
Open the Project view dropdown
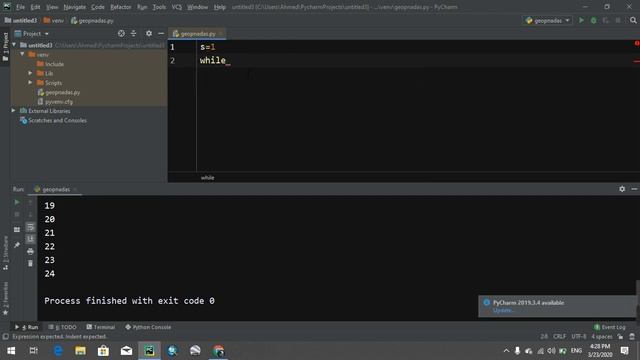click(32, 33)
